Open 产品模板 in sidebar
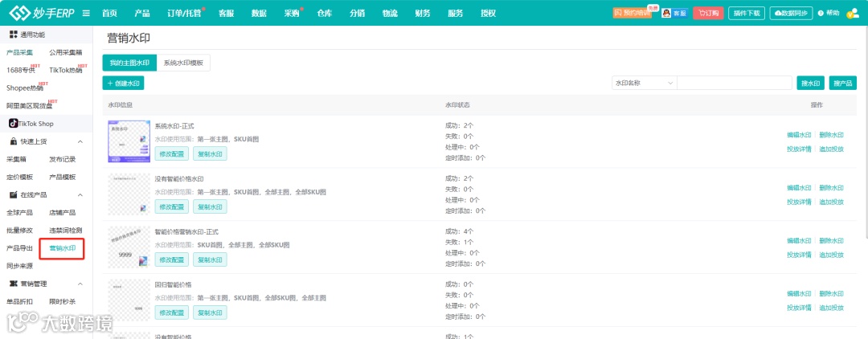This screenshot has height=339, width=868. pos(63,177)
